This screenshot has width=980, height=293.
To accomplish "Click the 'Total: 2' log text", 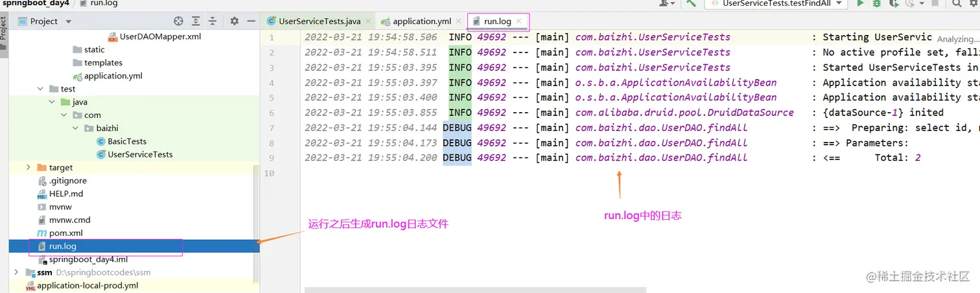I will [x=898, y=158].
